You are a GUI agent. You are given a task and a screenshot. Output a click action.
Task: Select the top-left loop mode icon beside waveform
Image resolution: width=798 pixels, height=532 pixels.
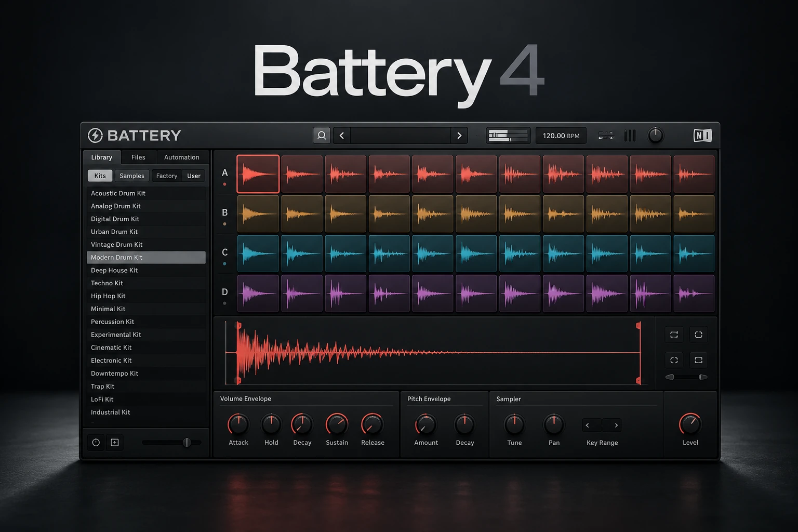pyautogui.click(x=674, y=335)
